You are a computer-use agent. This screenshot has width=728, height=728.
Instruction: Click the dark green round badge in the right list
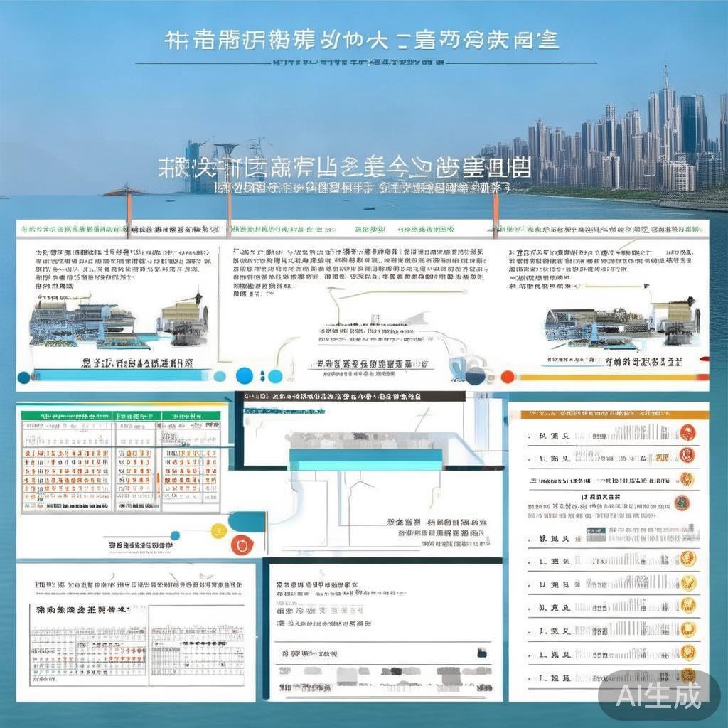pos(682,503)
